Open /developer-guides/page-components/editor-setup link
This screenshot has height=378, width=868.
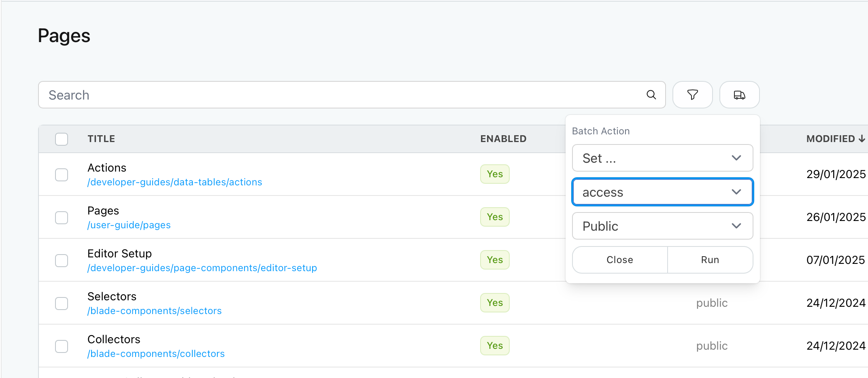(x=202, y=268)
